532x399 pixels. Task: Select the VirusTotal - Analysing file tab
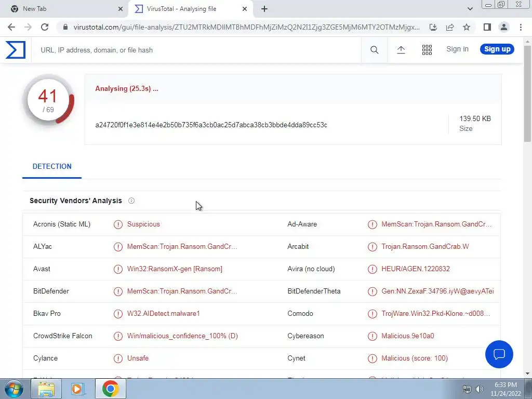(x=190, y=9)
